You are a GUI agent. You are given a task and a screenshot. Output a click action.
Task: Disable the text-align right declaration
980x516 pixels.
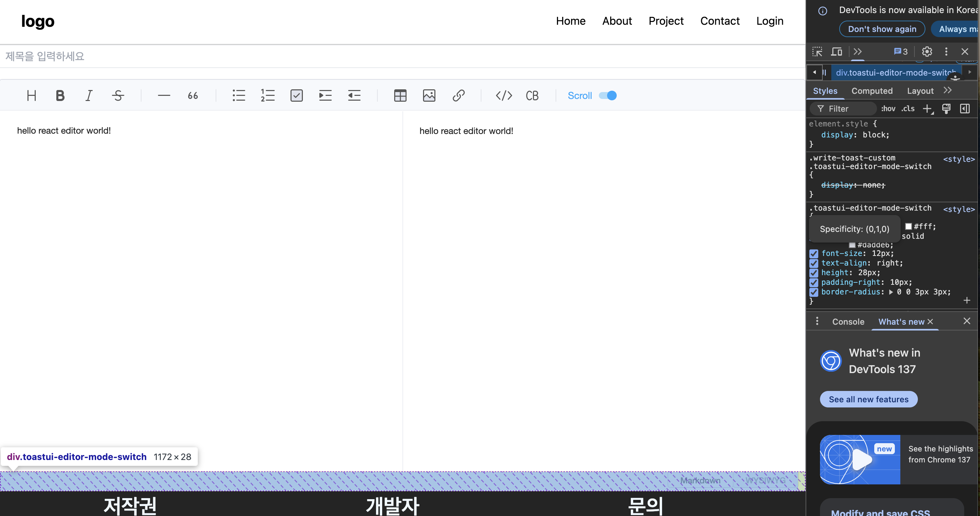[814, 263]
